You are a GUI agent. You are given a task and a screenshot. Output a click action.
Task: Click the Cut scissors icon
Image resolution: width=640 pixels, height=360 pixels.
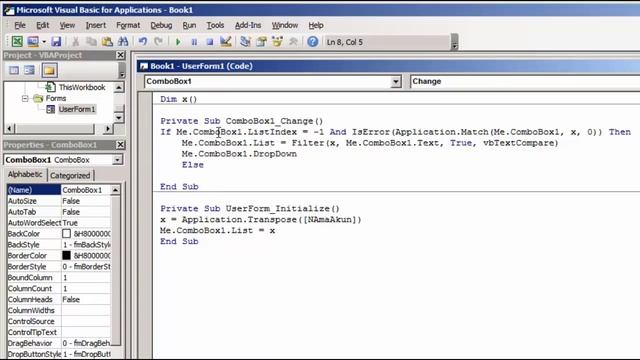(76, 42)
